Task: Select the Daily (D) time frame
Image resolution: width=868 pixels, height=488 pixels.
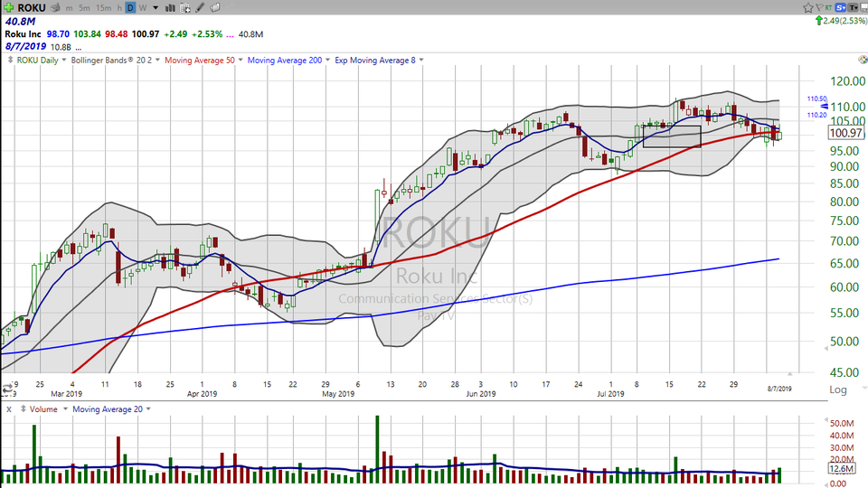Action: point(130,7)
